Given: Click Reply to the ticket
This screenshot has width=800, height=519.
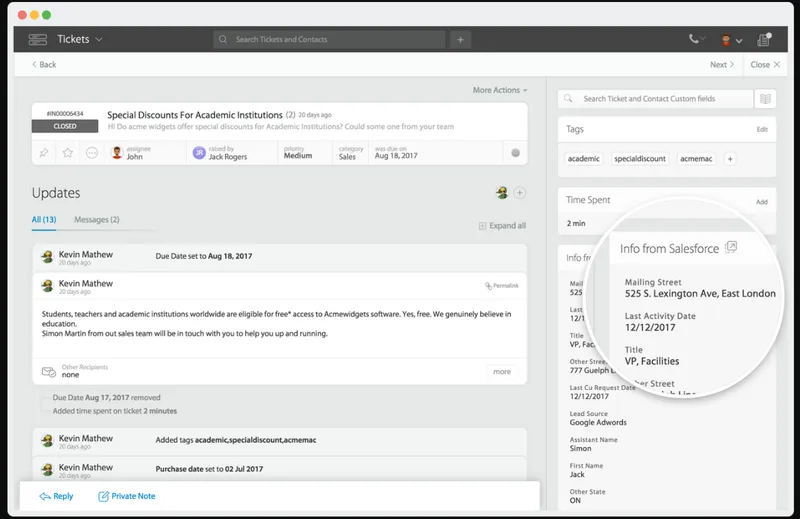Looking at the screenshot, I should pos(56,496).
